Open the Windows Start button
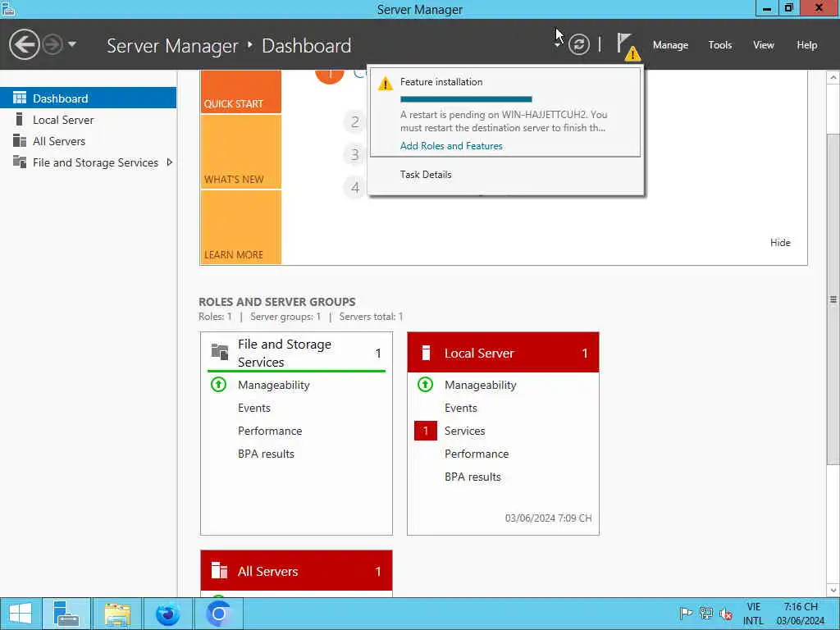Image resolution: width=840 pixels, height=630 pixels. coord(21,614)
